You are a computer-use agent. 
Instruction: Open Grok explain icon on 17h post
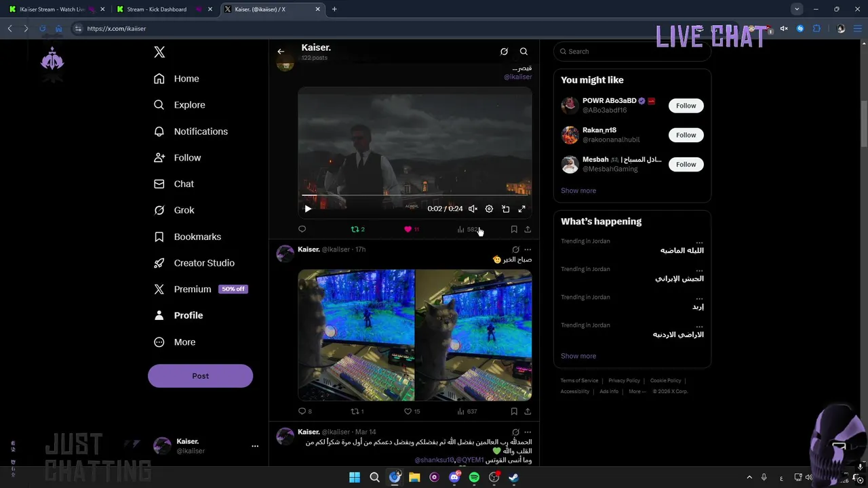(x=515, y=249)
